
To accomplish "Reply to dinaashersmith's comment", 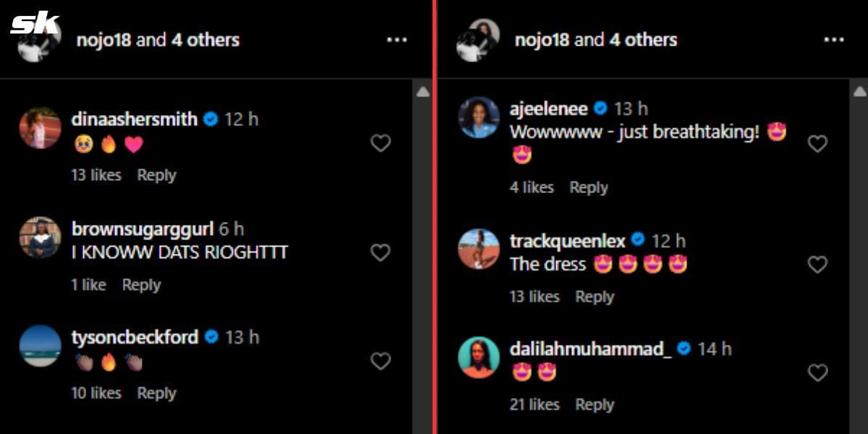I will click(x=156, y=175).
